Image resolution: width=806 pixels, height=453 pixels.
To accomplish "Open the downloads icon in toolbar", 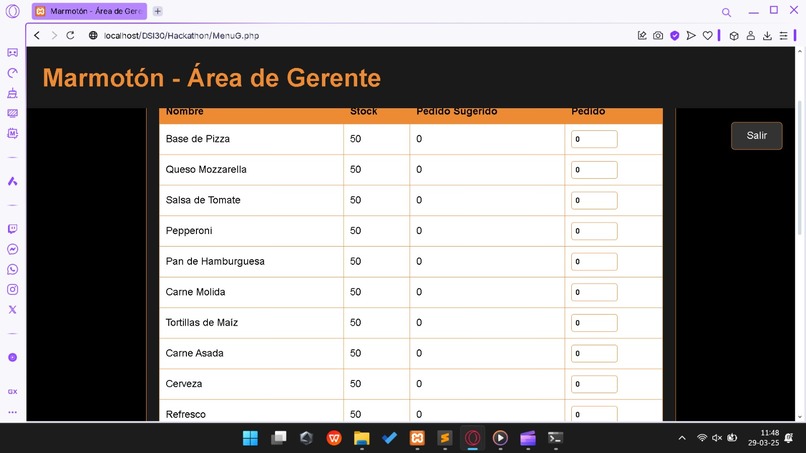I will point(767,35).
